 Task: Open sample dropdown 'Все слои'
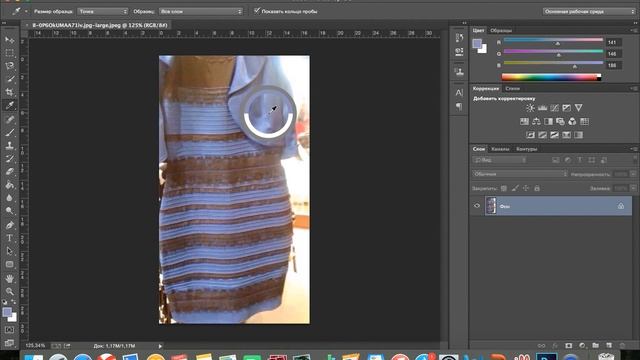point(200,11)
